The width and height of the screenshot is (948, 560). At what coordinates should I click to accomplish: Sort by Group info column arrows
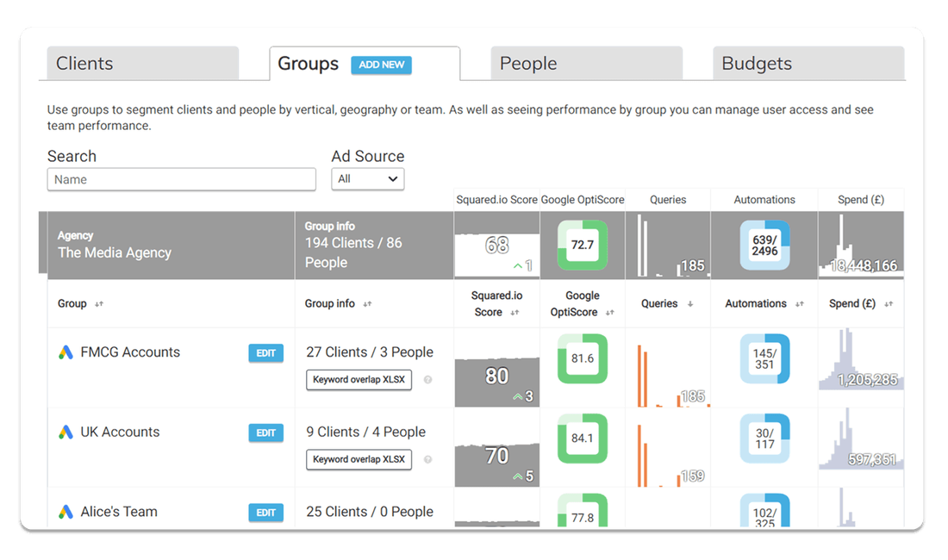pyautogui.click(x=368, y=304)
